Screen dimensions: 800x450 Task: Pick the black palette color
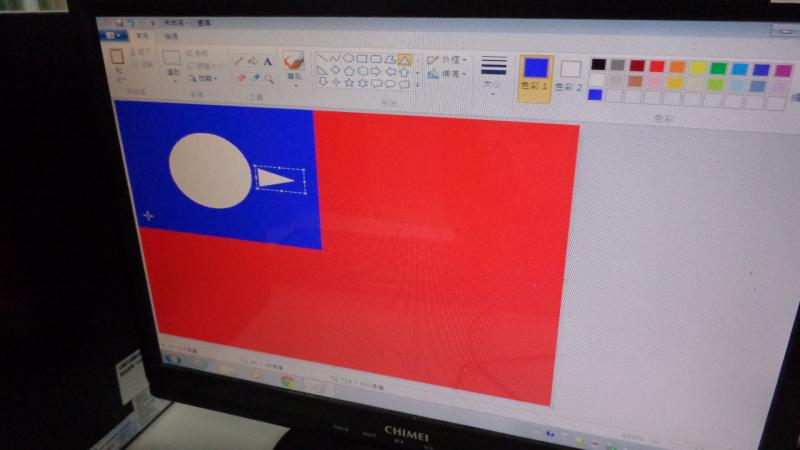pyautogui.click(x=598, y=64)
